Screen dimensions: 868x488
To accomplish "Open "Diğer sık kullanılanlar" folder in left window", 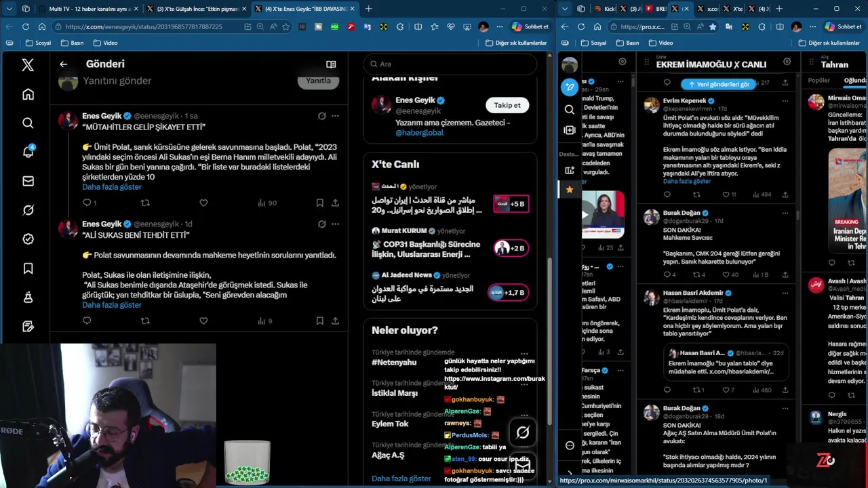I will click(516, 43).
